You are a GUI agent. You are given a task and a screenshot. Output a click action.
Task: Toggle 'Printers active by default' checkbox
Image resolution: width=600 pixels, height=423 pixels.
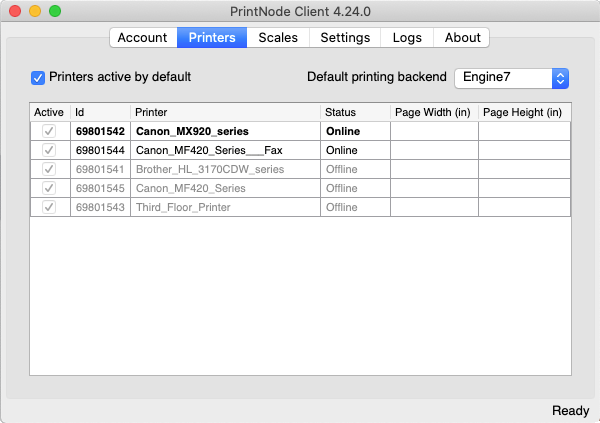point(38,77)
